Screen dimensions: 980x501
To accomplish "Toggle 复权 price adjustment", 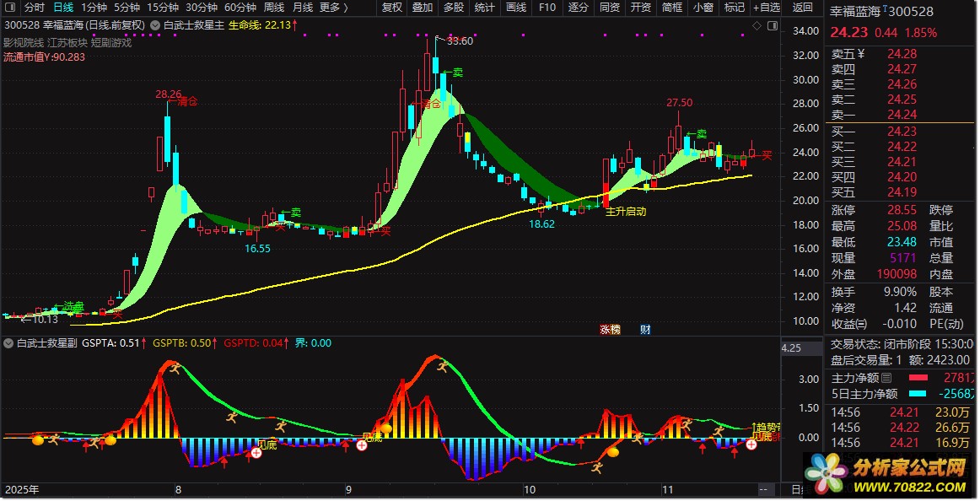I will tap(391, 8).
